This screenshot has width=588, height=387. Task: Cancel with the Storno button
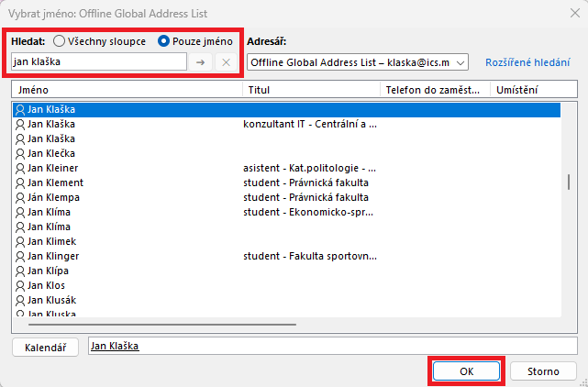[543, 370]
